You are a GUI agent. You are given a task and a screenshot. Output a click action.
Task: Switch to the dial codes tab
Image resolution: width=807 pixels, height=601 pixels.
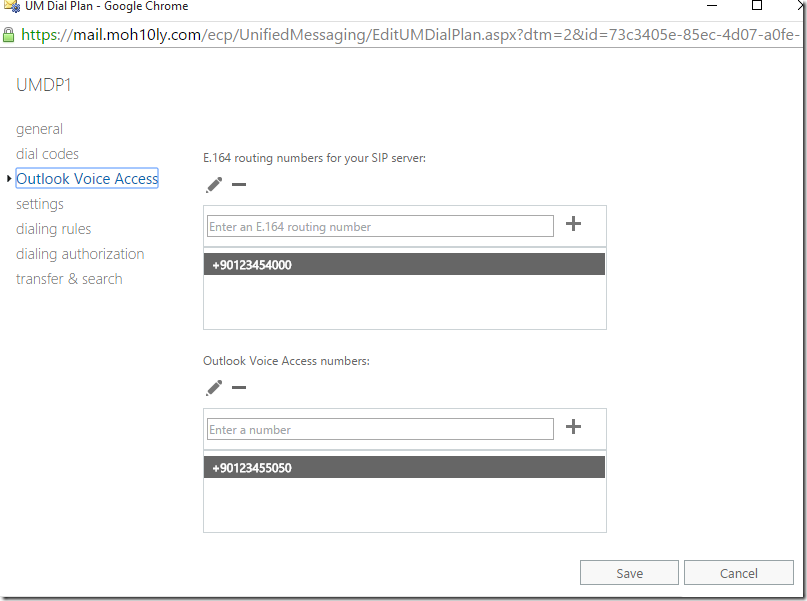click(x=47, y=154)
